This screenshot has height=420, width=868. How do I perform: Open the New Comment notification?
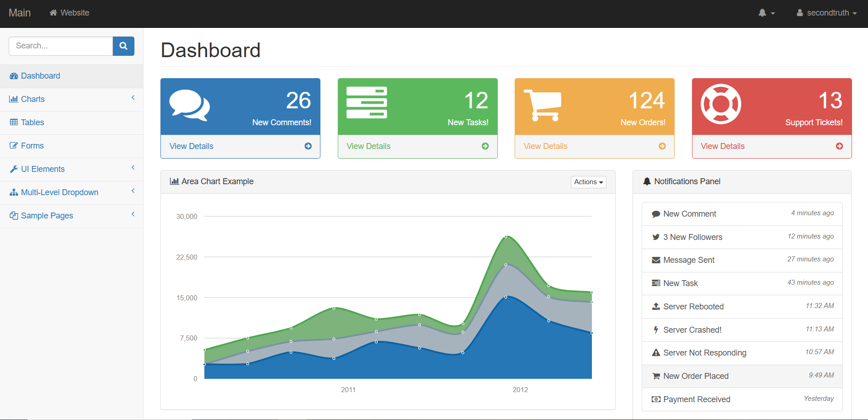742,214
